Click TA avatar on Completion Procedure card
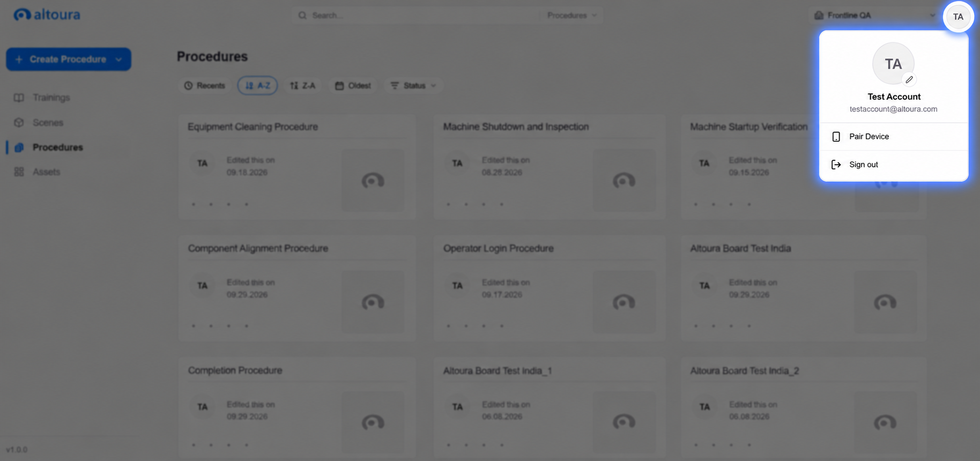 point(202,407)
